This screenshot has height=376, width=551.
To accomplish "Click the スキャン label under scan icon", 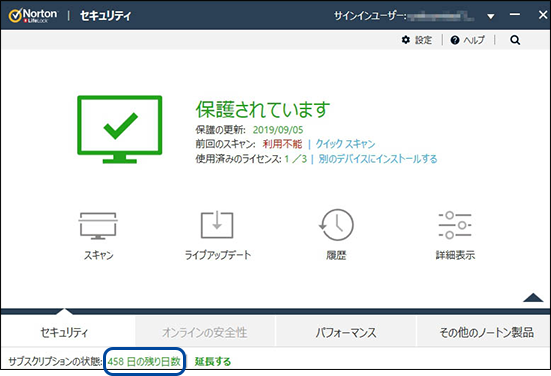I will click(x=98, y=255).
